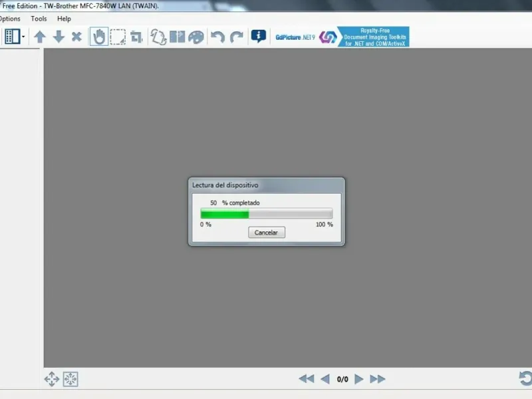
Task: Click the rotate page icon
Action: tap(158, 37)
